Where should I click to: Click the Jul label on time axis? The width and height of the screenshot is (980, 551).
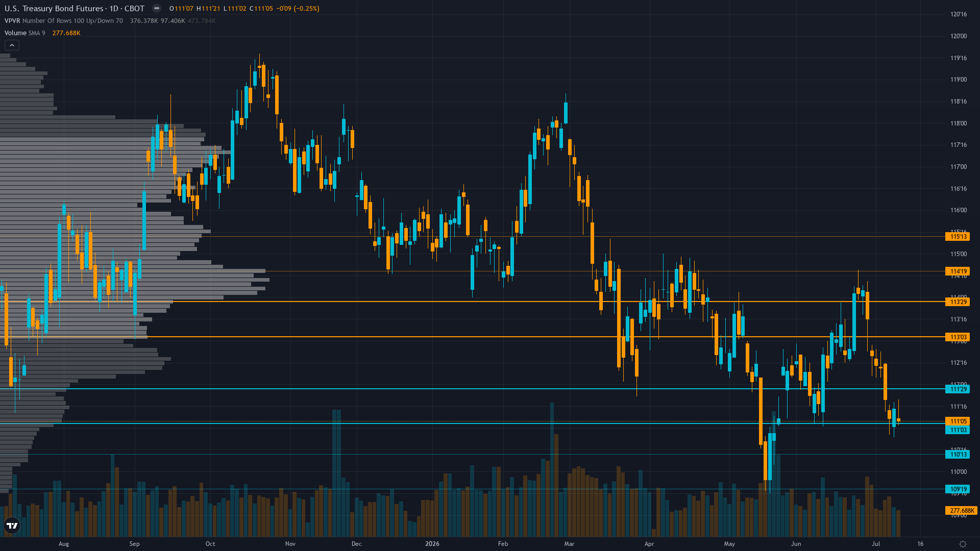click(x=876, y=544)
